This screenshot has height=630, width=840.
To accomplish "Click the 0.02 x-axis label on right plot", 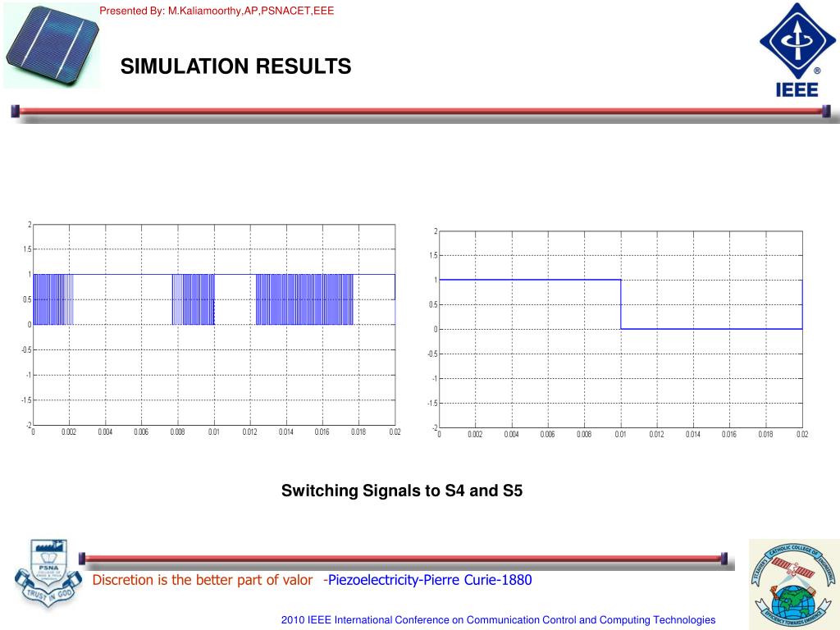I will tap(802, 435).
